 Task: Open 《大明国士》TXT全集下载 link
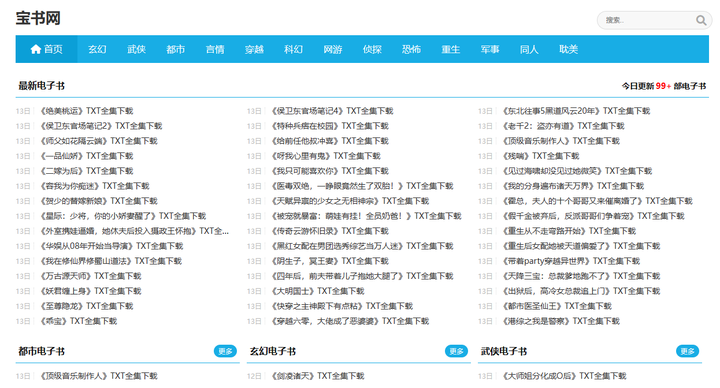(318, 291)
